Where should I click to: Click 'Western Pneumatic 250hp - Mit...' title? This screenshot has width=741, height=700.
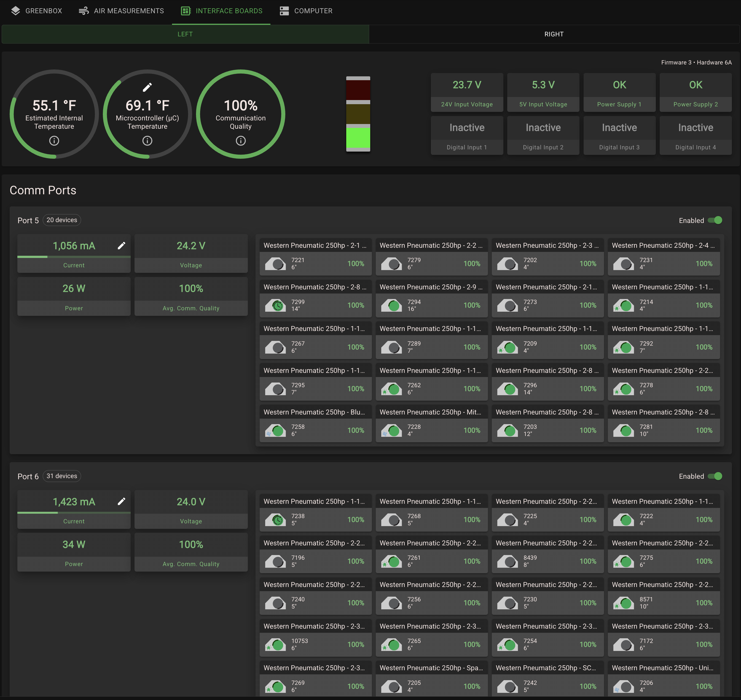430,412
